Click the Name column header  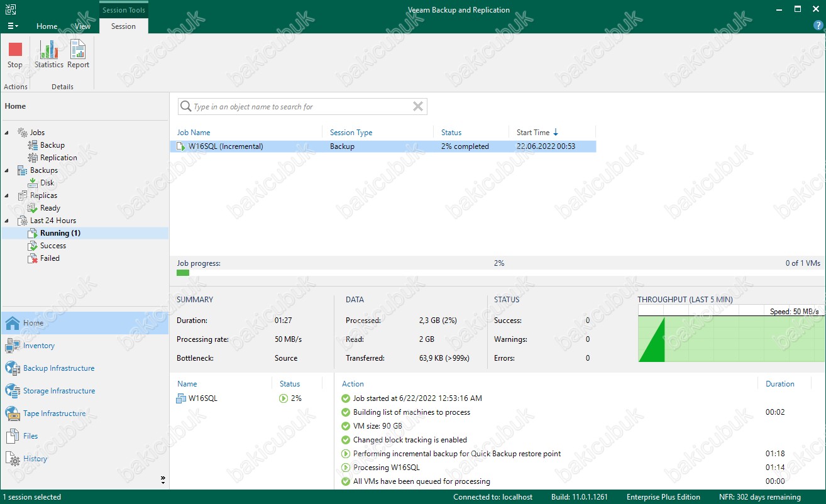pyautogui.click(x=187, y=384)
